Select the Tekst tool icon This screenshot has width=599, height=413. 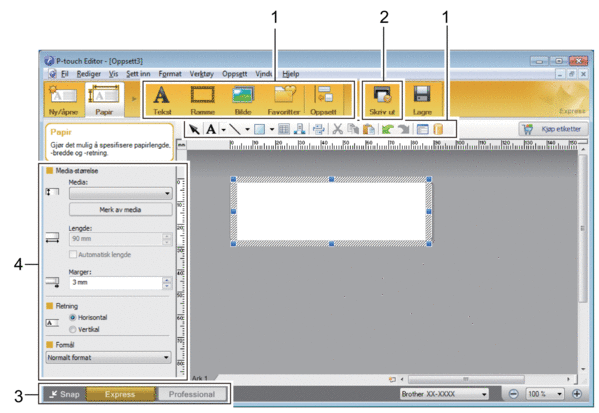click(x=162, y=95)
